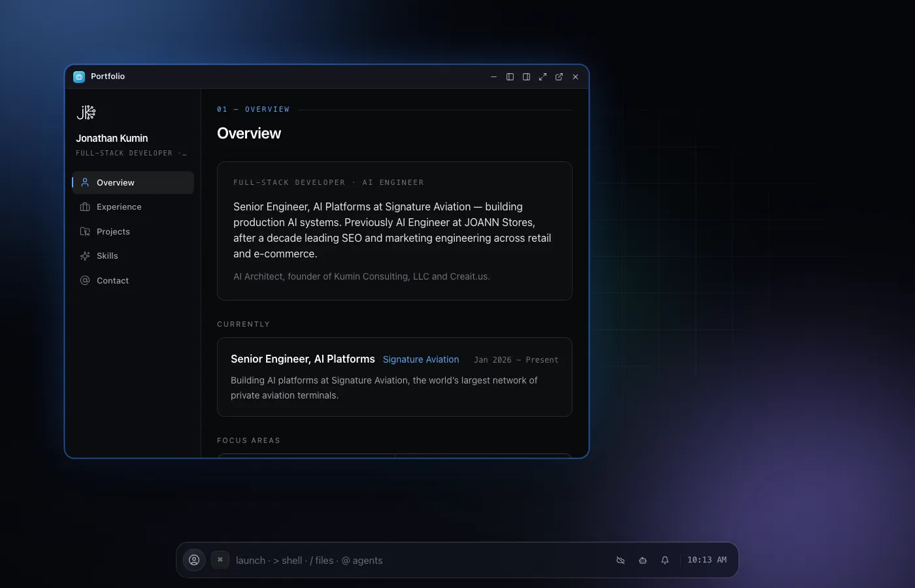
Task: Open notifications with the bell icon
Action: tap(665, 560)
